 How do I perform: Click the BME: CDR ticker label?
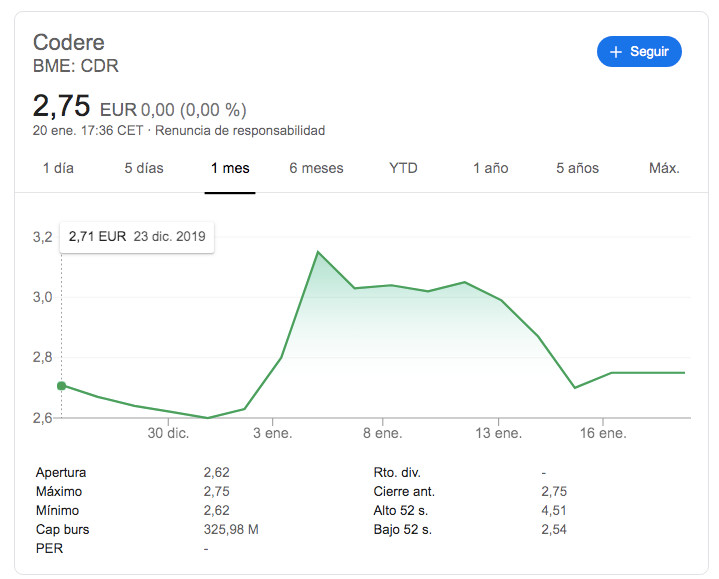pyautogui.click(x=76, y=66)
